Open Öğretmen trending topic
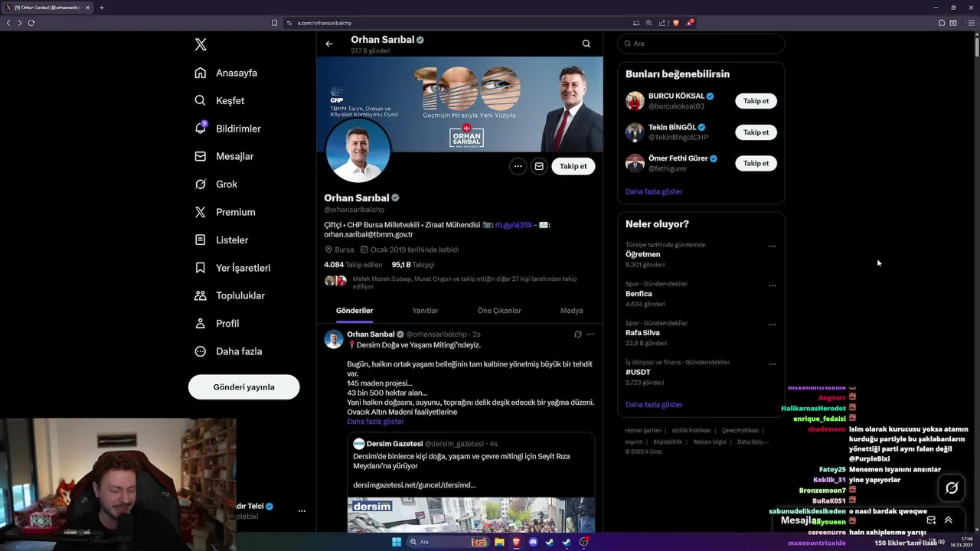Viewport: 980px width, 551px height. 643,254
